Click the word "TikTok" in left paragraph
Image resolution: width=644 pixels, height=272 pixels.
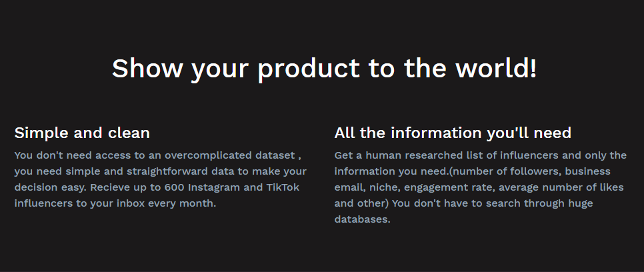283,187
